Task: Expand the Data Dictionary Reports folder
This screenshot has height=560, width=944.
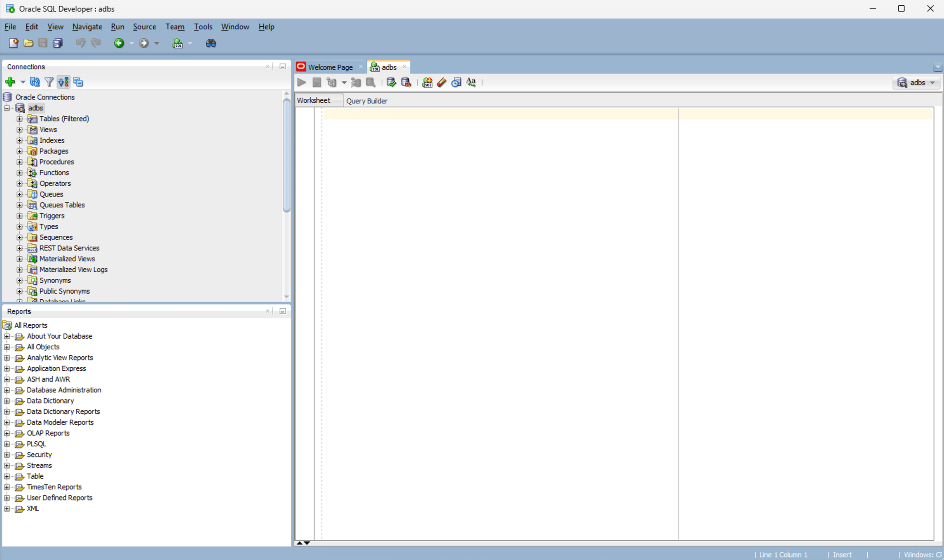Action: 7,412
